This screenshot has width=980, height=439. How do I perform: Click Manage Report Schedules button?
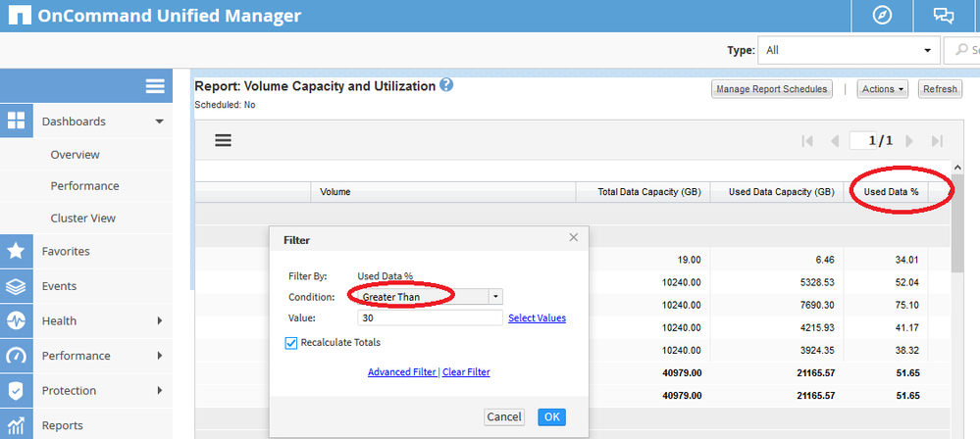(x=772, y=89)
